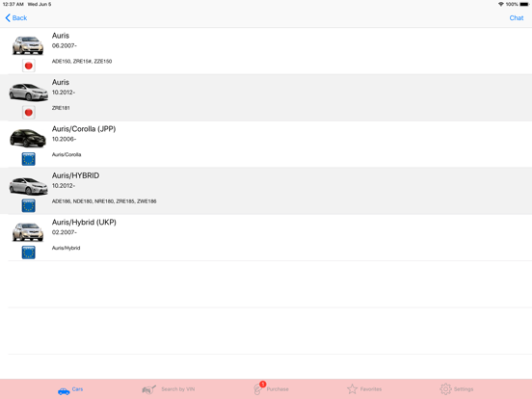Click the Auris/Corolla subtitle text
The height and width of the screenshot is (399, 532).
click(x=66, y=155)
